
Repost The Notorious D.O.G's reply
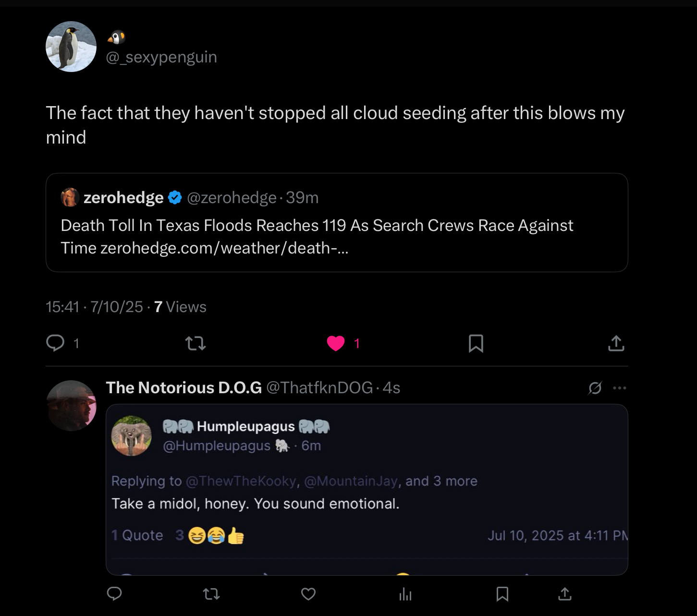pos(211,594)
